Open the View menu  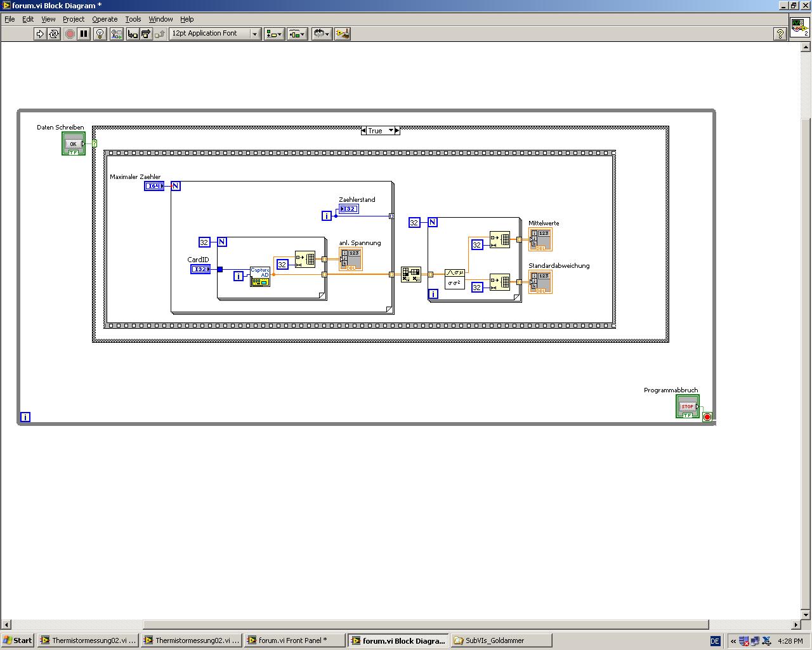pos(48,19)
